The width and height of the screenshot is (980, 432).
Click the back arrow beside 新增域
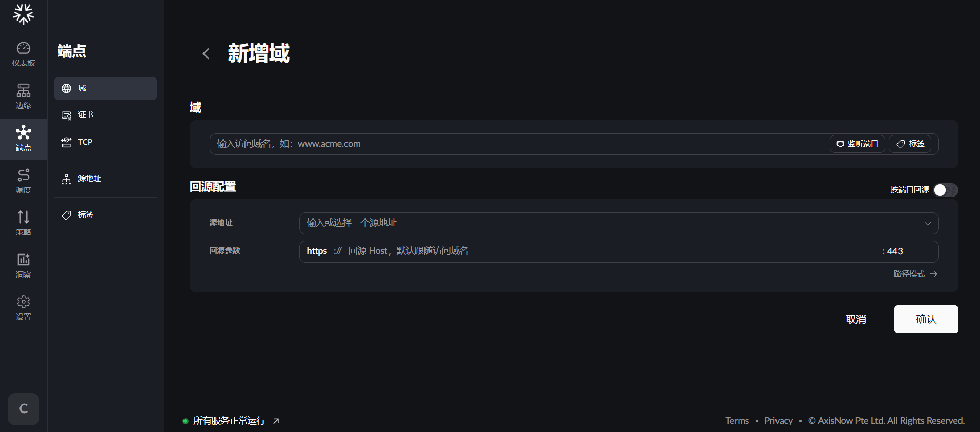(x=206, y=54)
